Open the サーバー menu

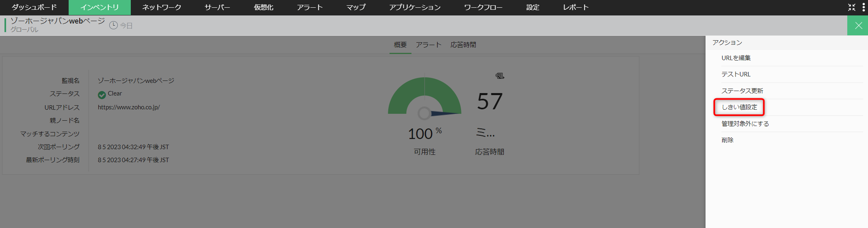217,7
